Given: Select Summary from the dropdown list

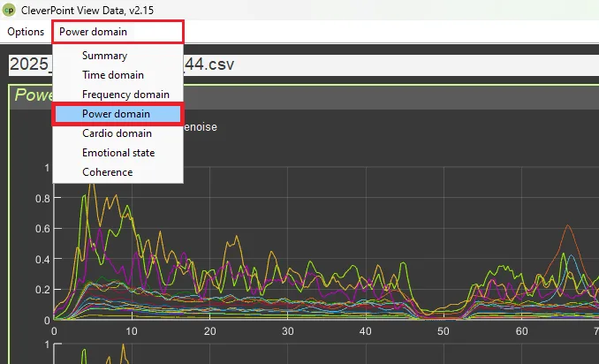Looking at the screenshot, I should [104, 56].
